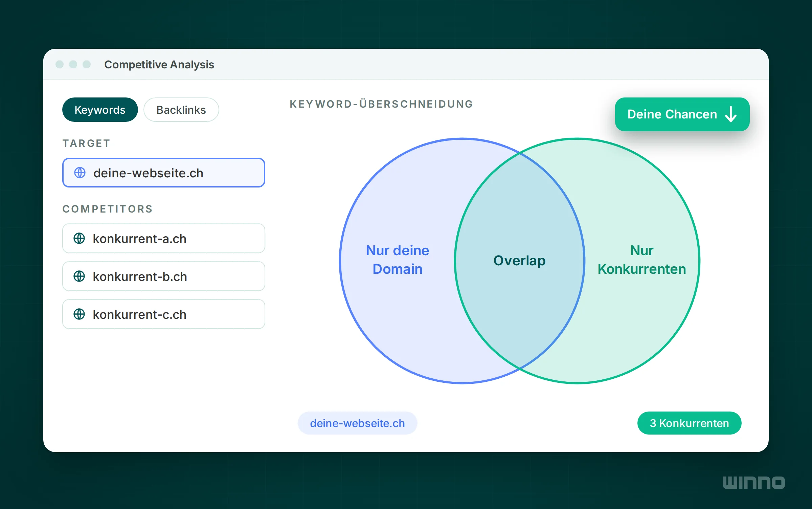This screenshot has width=812, height=509.
Task: Select the konkurrent-a.ch competitor field
Action: tap(163, 238)
